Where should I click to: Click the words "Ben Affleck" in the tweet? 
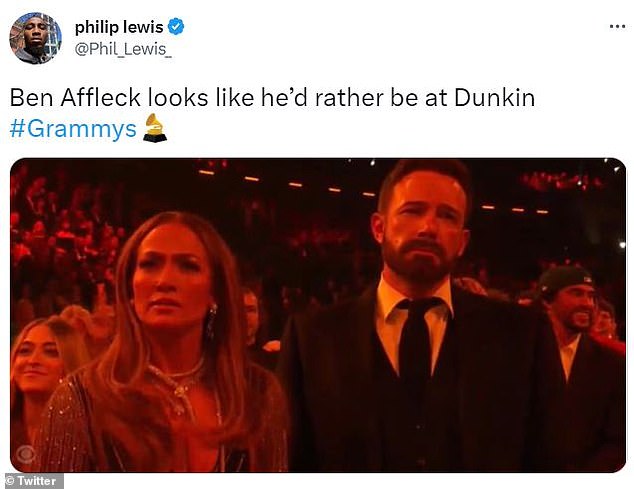click(72, 100)
